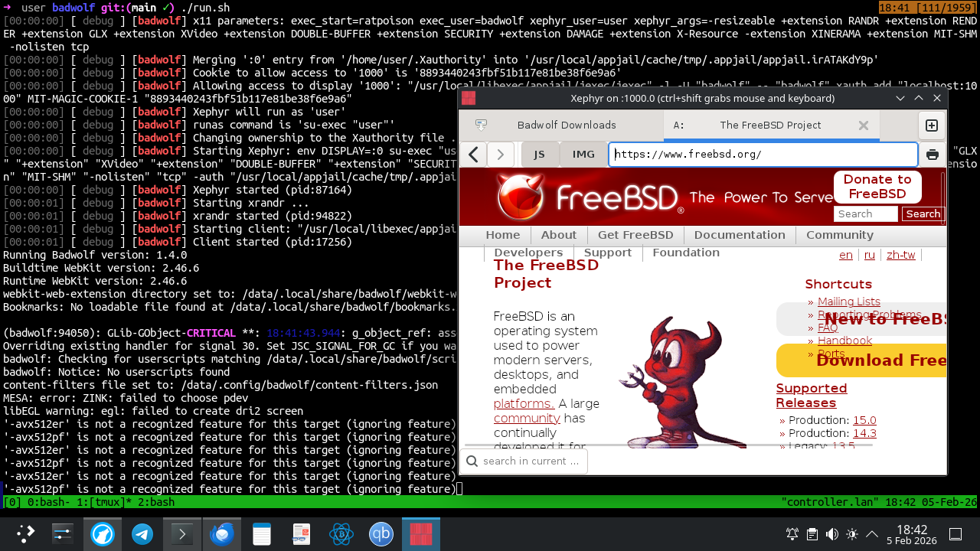Open the Handbook shortcut link
The image size is (980, 551).
[844, 341]
